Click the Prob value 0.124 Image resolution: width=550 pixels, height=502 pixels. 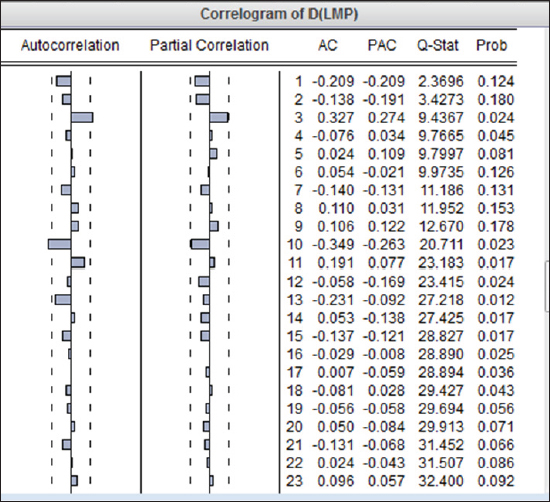pos(496,82)
